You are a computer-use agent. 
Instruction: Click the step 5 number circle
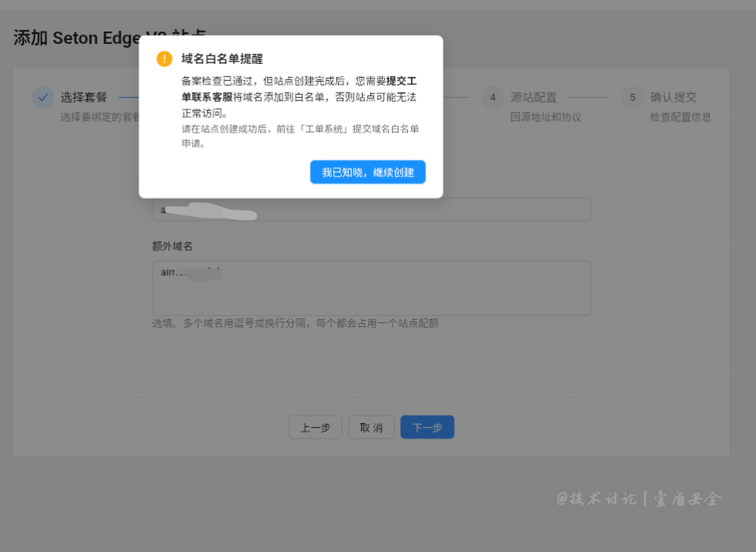pos(633,97)
